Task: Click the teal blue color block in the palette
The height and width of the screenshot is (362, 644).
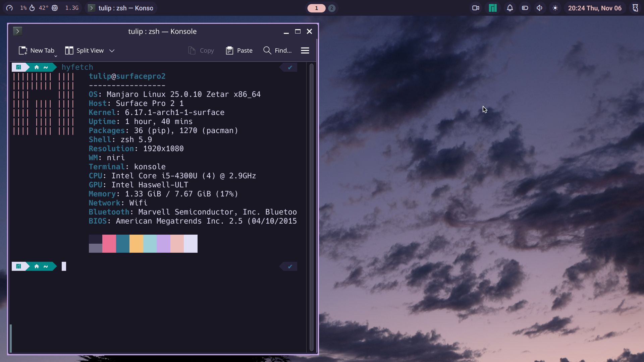Action: tap(123, 244)
